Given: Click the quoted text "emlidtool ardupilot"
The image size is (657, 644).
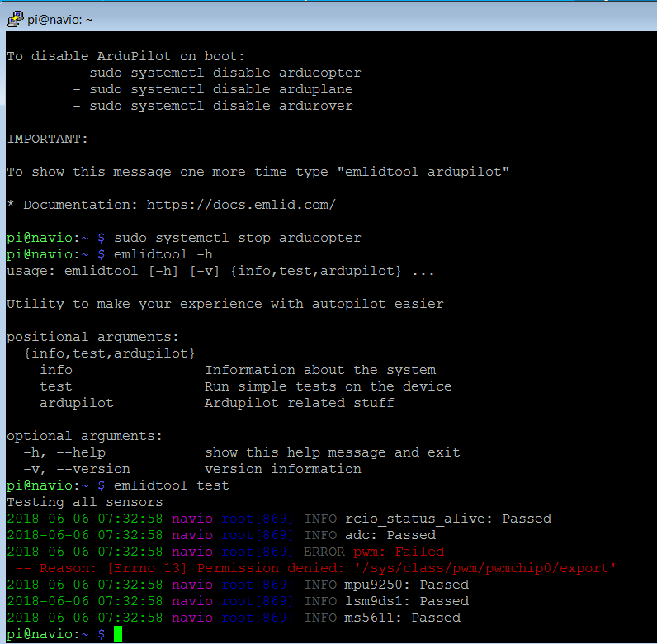Looking at the screenshot, I should coord(423,172).
